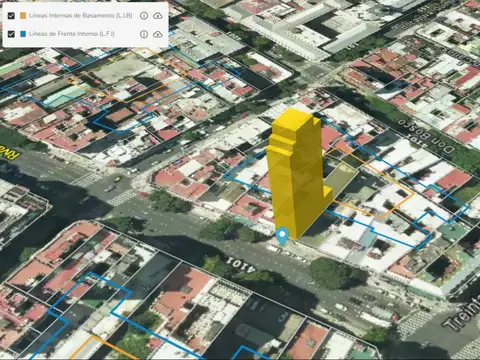
Task: Download Líneas Internas de Basamento layer
Action: click(158, 16)
